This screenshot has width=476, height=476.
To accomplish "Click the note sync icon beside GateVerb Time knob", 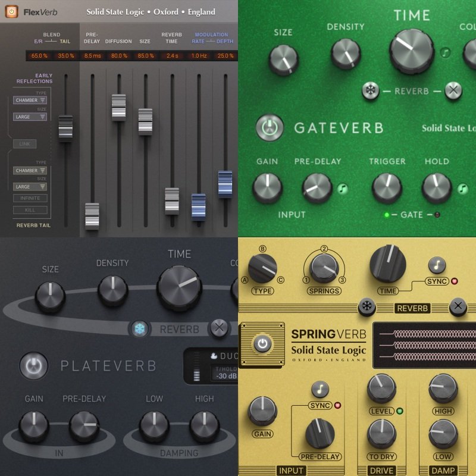I will (445, 52).
